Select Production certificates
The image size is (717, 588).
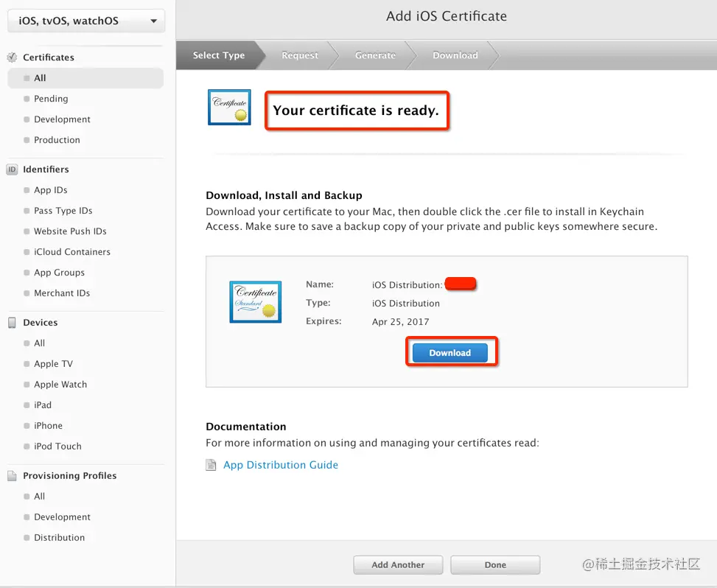pos(57,140)
